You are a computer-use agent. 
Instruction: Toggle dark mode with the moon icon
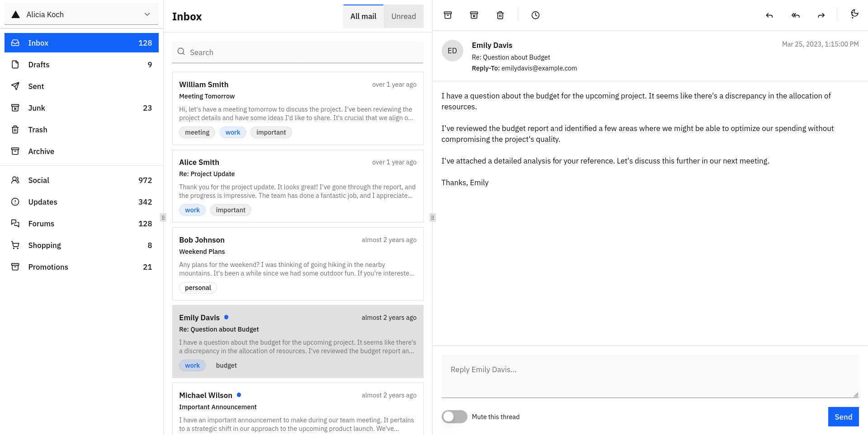pyautogui.click(x=854, y=14)
